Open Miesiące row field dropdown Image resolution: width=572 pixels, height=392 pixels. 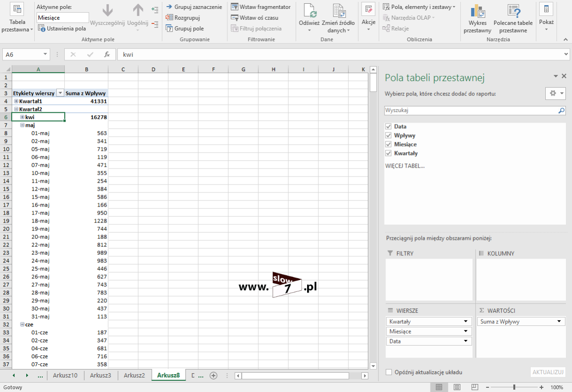pyautogui.click(x=466, y=332)
